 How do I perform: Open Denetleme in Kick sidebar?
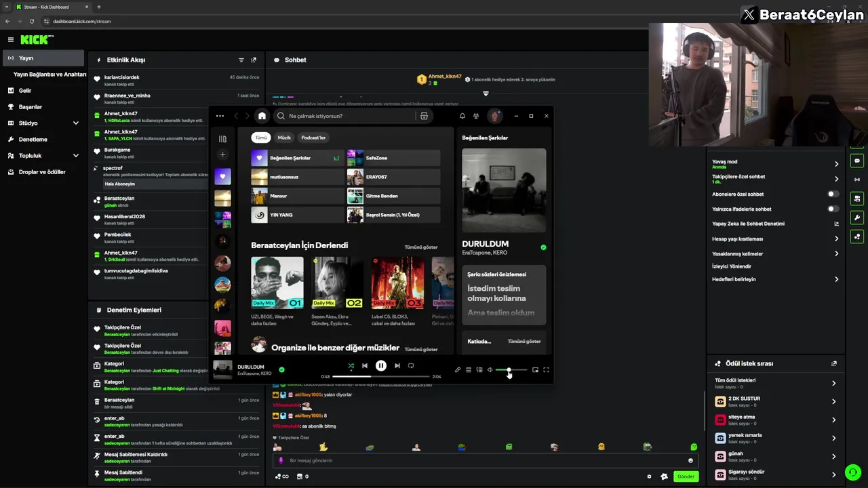coord(43,140)
